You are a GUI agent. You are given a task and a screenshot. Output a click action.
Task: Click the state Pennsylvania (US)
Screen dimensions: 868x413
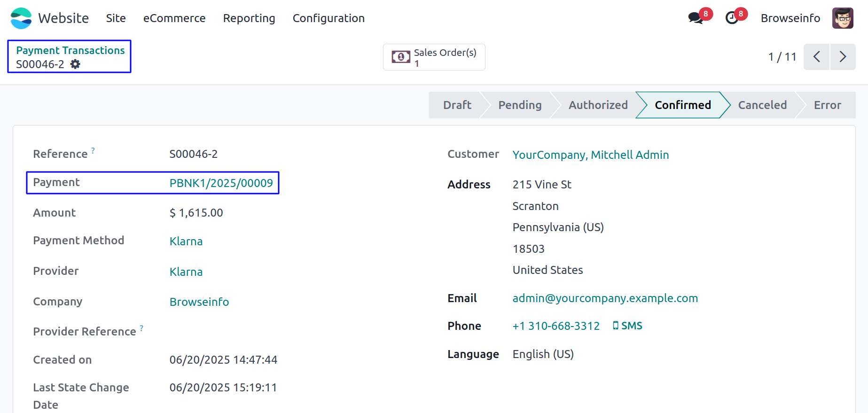558,227
